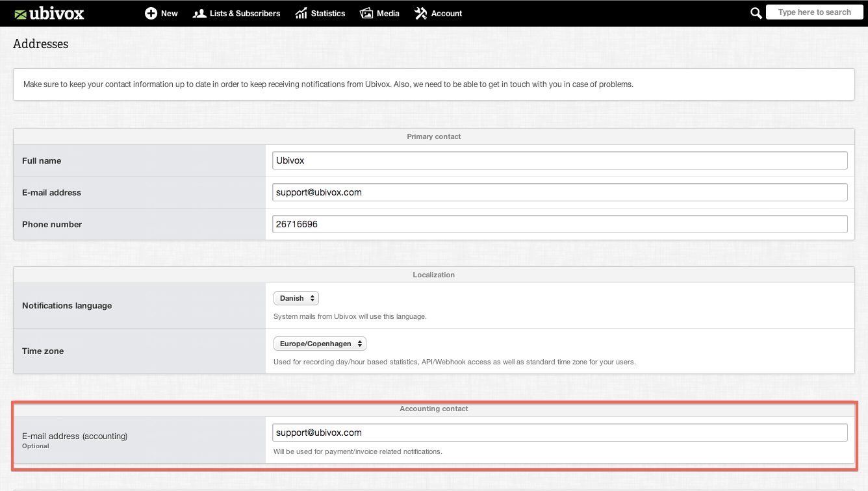
Task: Open the Time zone dropdown
Action: click(320, 344)
